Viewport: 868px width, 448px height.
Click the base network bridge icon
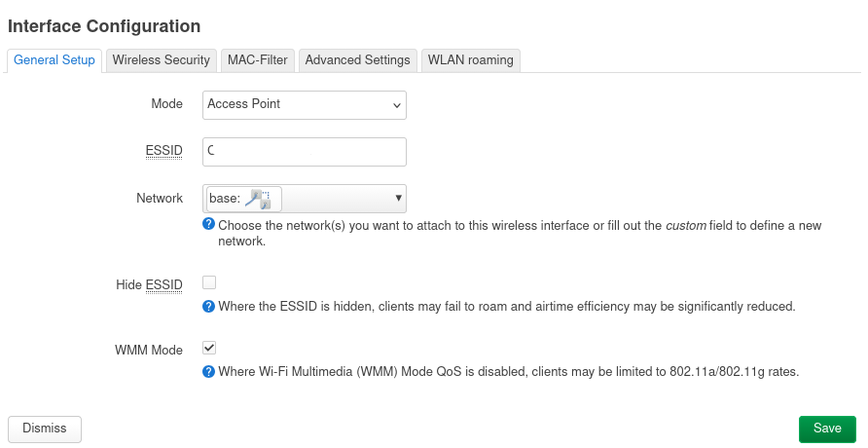click(258, 199)
